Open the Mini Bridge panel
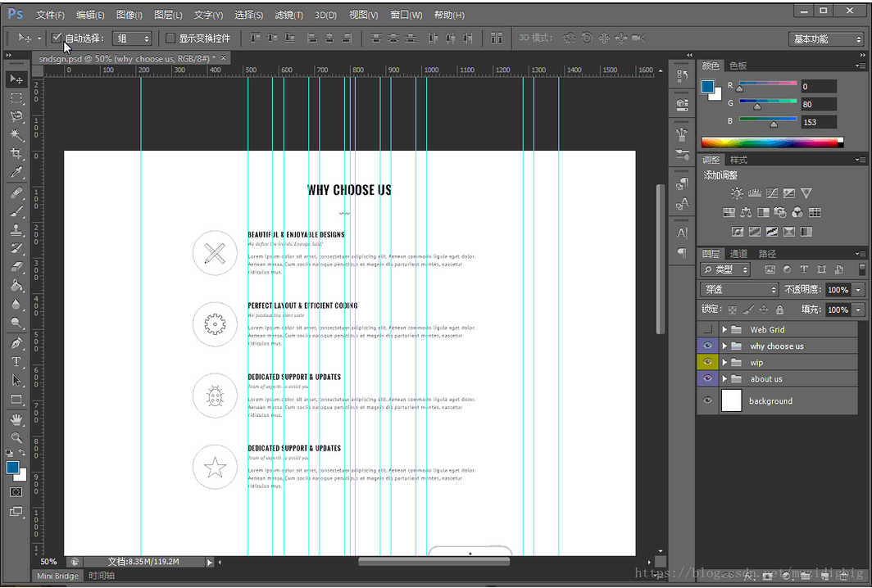 57,576
